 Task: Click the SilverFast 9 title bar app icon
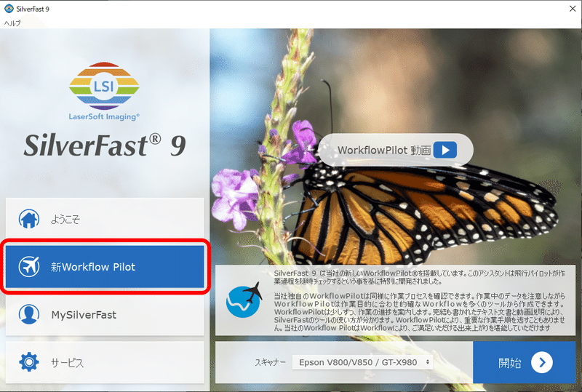coord(9,9)
